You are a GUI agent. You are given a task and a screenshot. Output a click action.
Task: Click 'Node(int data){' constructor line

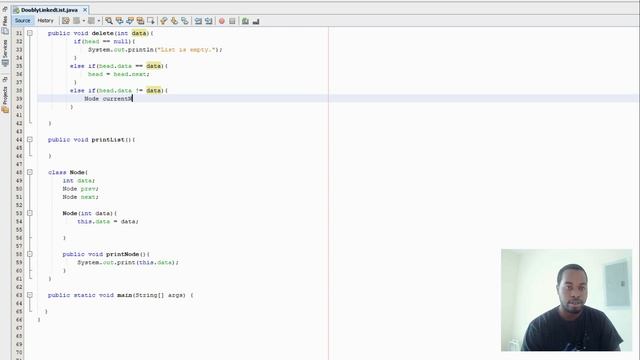[90, 213]
